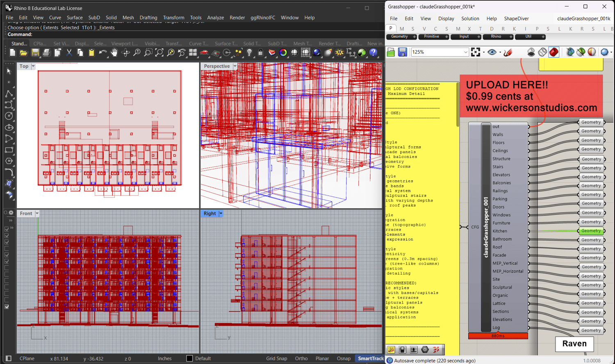Open the Solution menu in Grasshopper
This screenshot has height=364, width=615.
coord(470,18)
